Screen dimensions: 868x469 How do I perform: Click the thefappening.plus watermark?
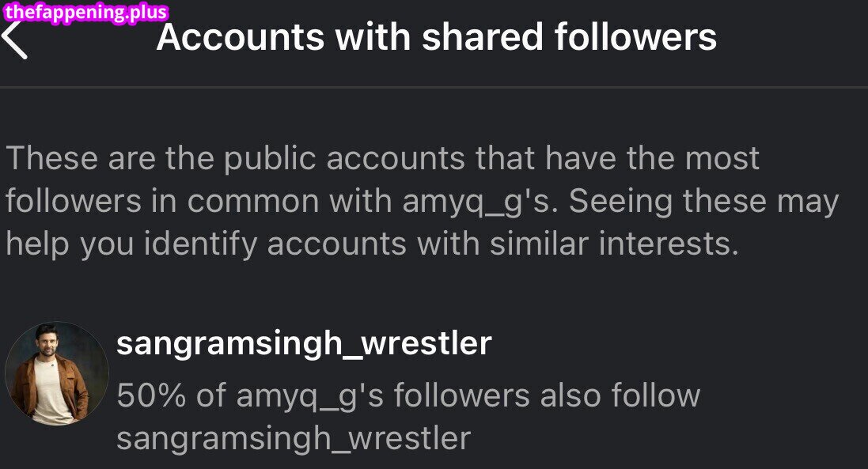click(x=85, y=12)
